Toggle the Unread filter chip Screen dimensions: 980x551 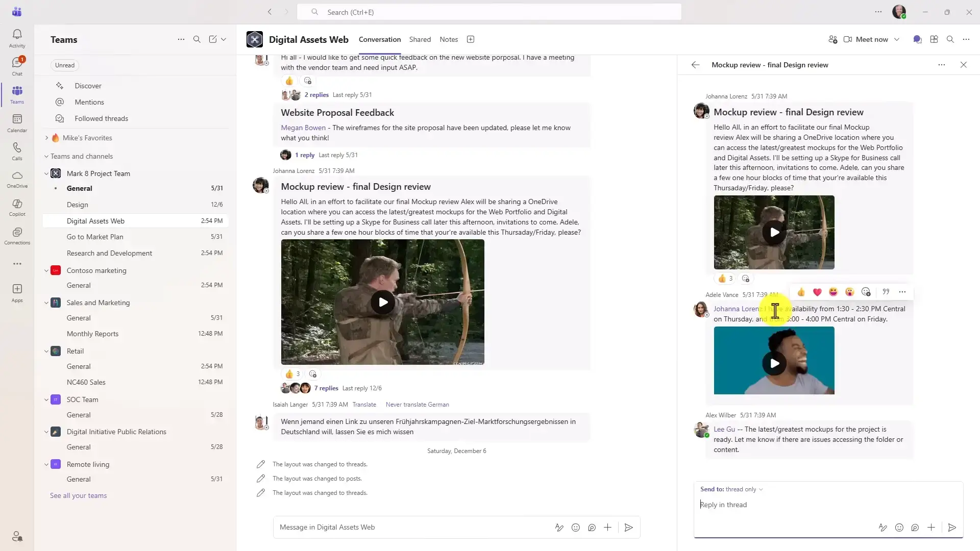65,65
